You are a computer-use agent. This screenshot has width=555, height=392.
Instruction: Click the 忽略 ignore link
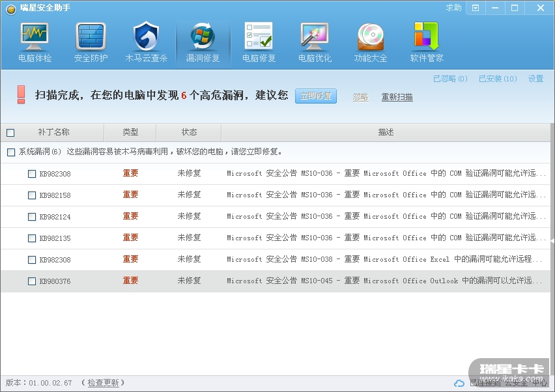click(x=360, y=97)
